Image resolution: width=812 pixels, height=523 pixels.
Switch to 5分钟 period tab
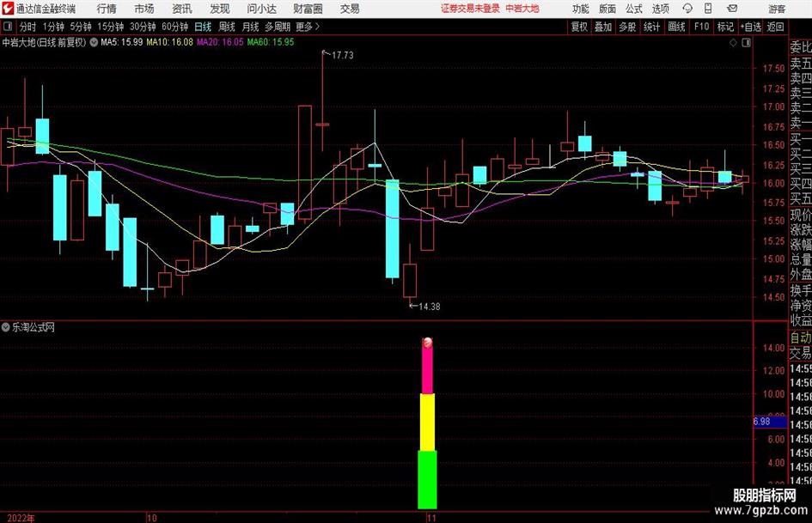[x=81, y=27]
